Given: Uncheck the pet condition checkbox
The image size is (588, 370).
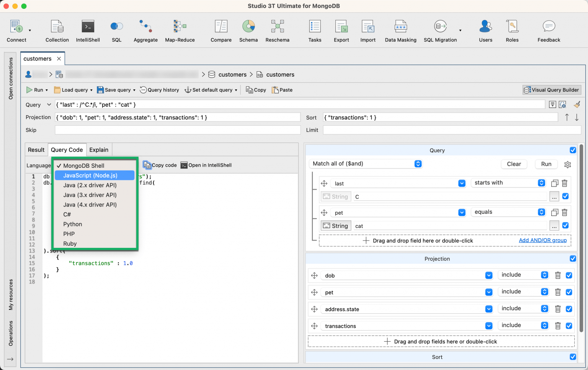Looking at the screenshot, I should 565,226.
